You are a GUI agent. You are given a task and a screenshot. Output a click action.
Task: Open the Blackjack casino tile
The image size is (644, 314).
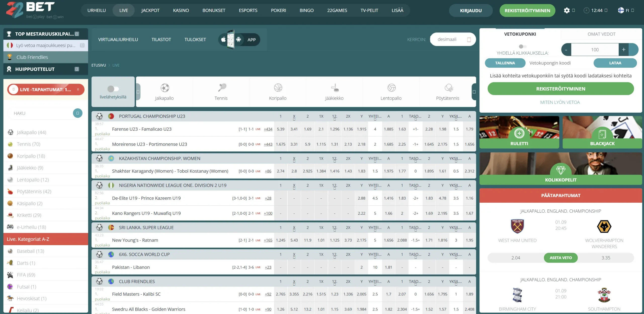[x=602, y=132]
